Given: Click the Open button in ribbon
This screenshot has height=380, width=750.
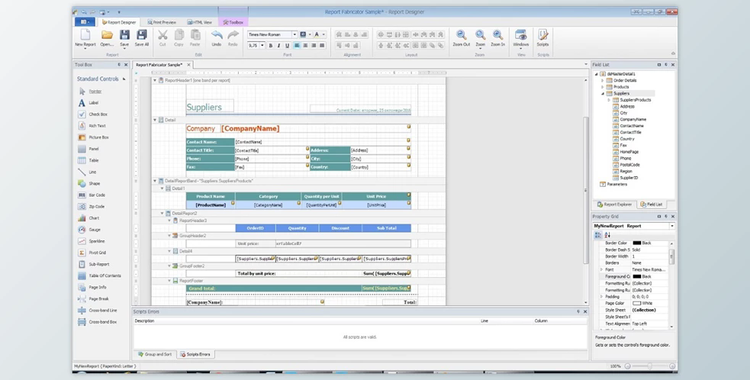Looking at the screenshot, I should (x=107, y=38).
